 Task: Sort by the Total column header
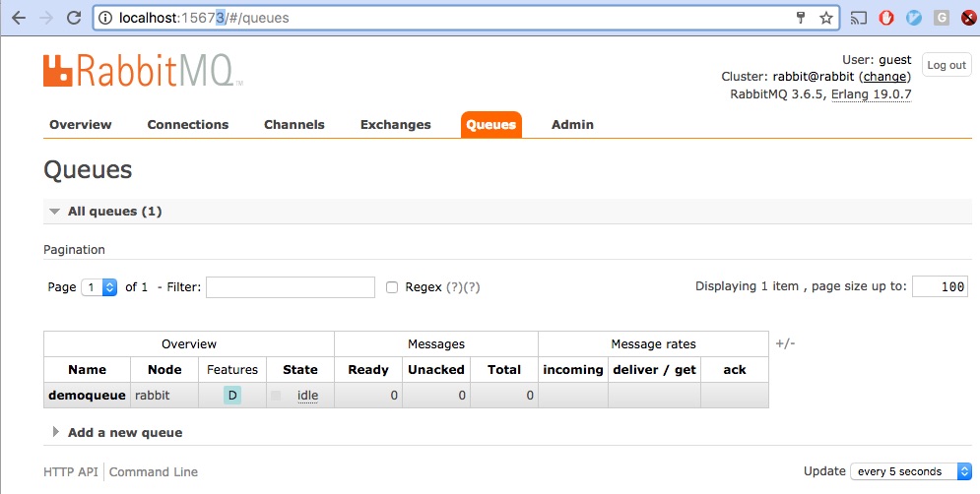(504, 370)
